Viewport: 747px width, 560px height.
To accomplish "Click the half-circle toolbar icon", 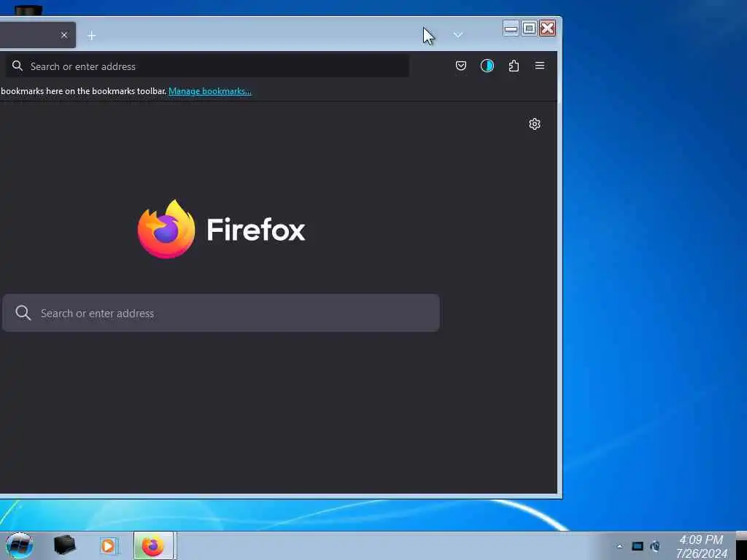I will click(487, 66).
